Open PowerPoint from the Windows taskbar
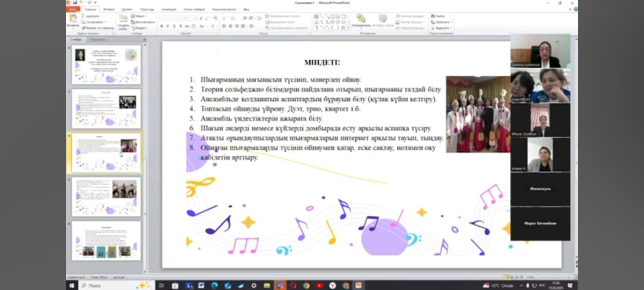The width and height of the screenshot is (644, 290). (358, 285)
